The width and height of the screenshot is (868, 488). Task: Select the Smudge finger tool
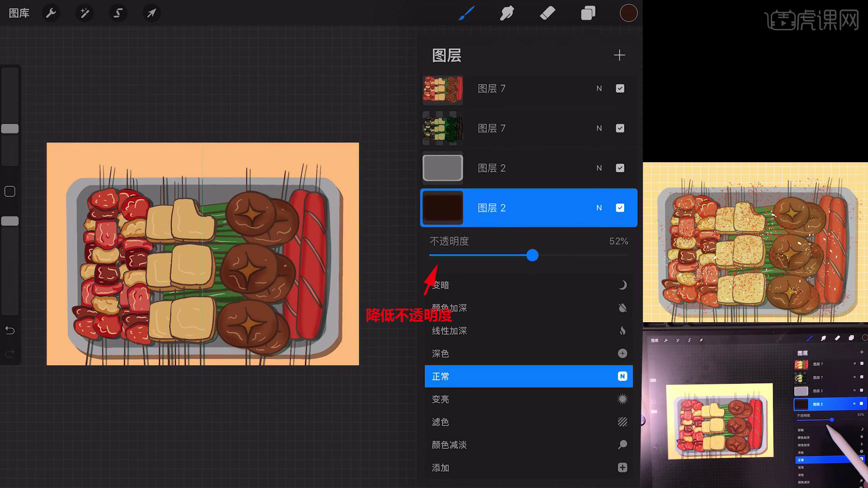pyautogui.click(x=507, y=13)
